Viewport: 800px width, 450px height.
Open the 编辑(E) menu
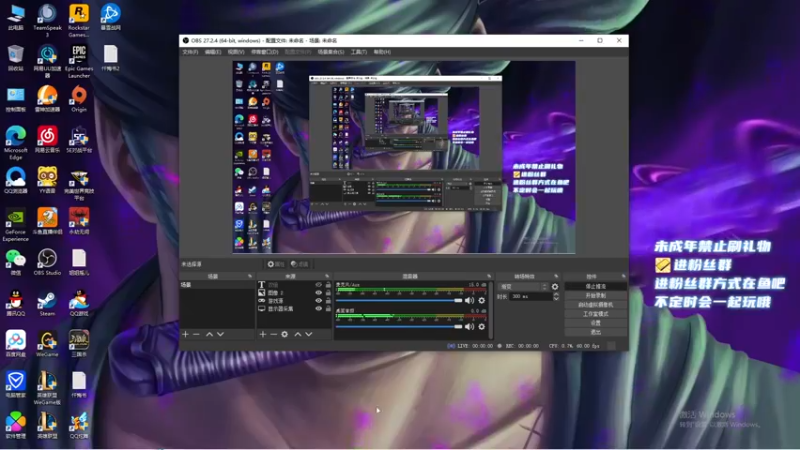(213, 52)
